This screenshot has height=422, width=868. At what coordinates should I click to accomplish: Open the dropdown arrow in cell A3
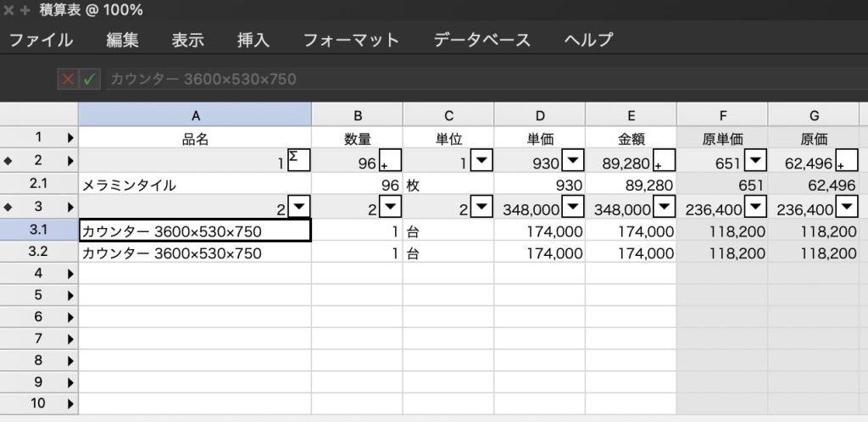(299, 208)
